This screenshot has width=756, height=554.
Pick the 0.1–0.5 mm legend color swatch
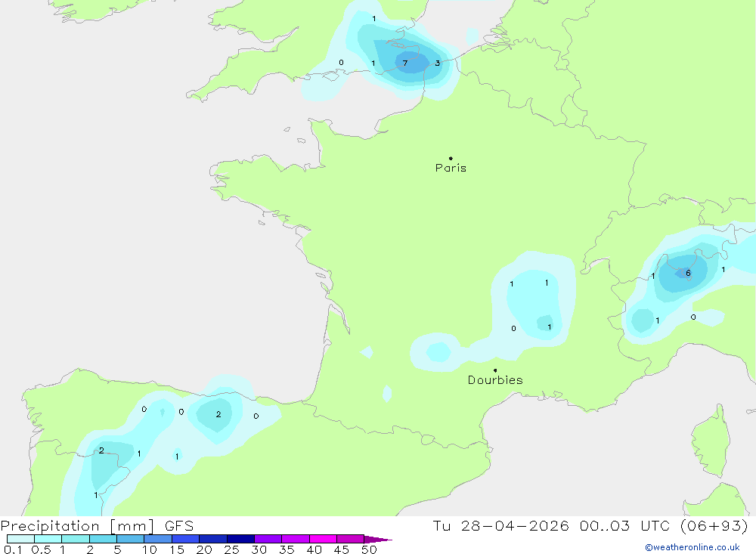tap(20, 539)
